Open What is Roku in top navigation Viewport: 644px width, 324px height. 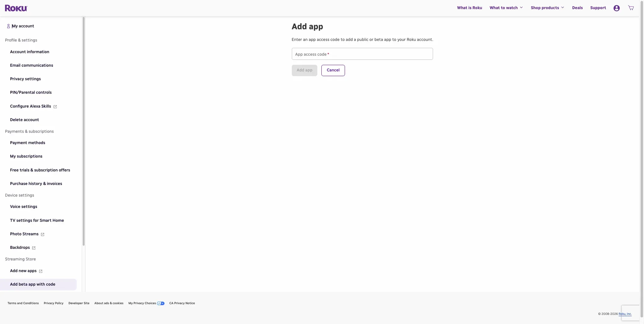tap(469, 8)
